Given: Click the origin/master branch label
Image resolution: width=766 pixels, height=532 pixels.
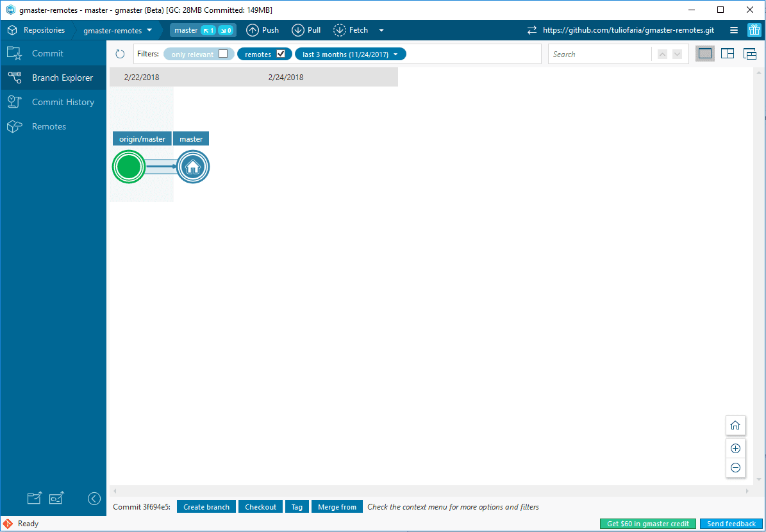Looking at the screenshot, I should 142,138.
